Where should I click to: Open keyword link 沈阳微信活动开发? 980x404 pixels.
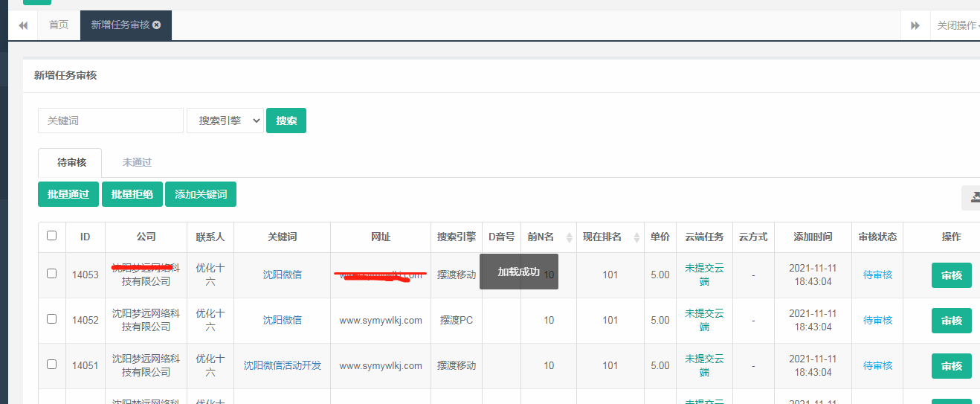click(x=283, y=365)
